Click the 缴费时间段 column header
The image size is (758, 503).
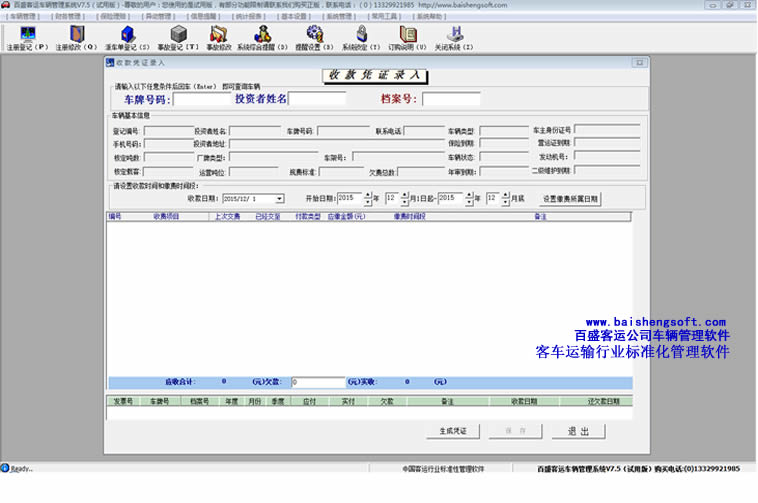click(409, 216)
